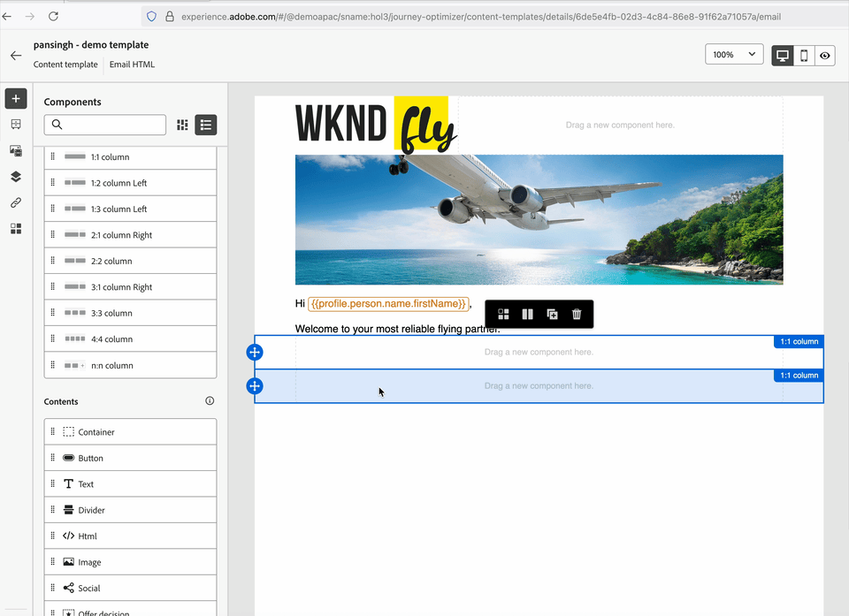849x616 pixels.
Task: Click the components search field
Action: point(105,125)
